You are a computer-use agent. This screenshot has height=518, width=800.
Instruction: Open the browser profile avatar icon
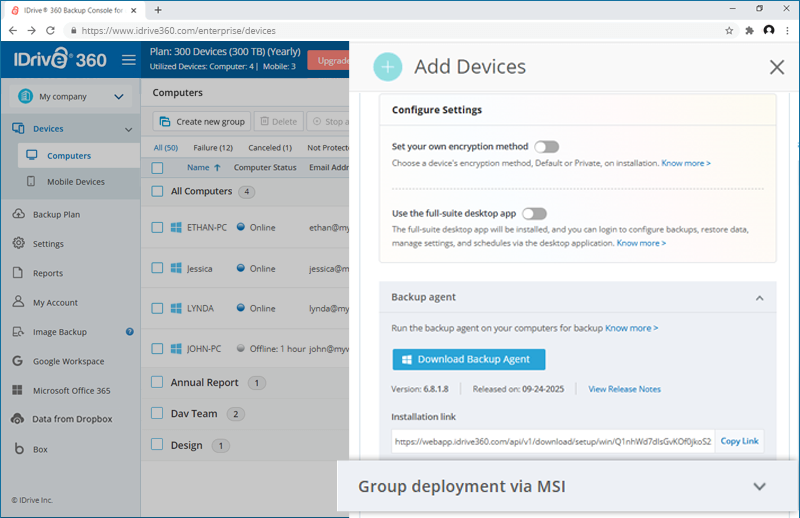pos(769,30)
